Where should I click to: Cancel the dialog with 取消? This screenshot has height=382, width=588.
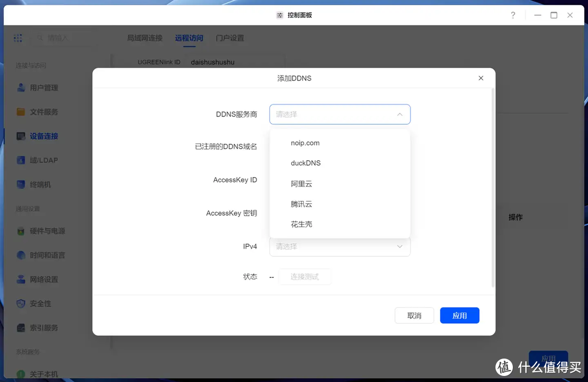pyautogui.click(x=414, y=315)
